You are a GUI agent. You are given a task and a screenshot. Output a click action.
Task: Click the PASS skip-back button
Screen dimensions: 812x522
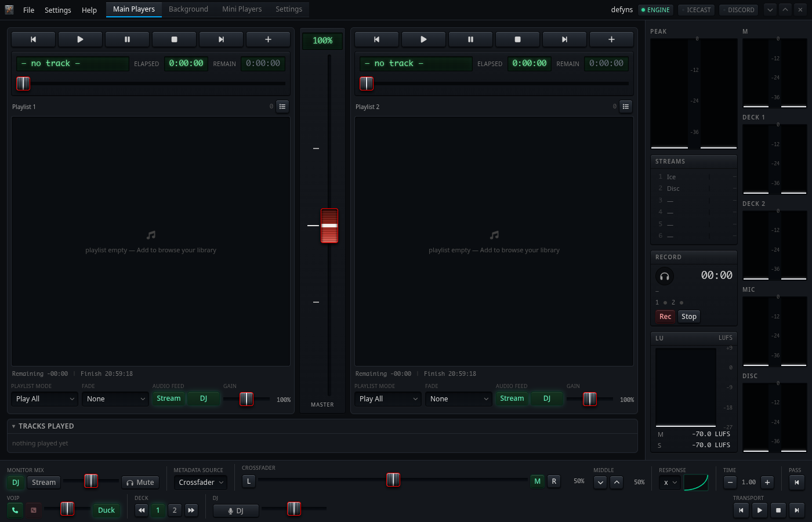tap(797, 482)
